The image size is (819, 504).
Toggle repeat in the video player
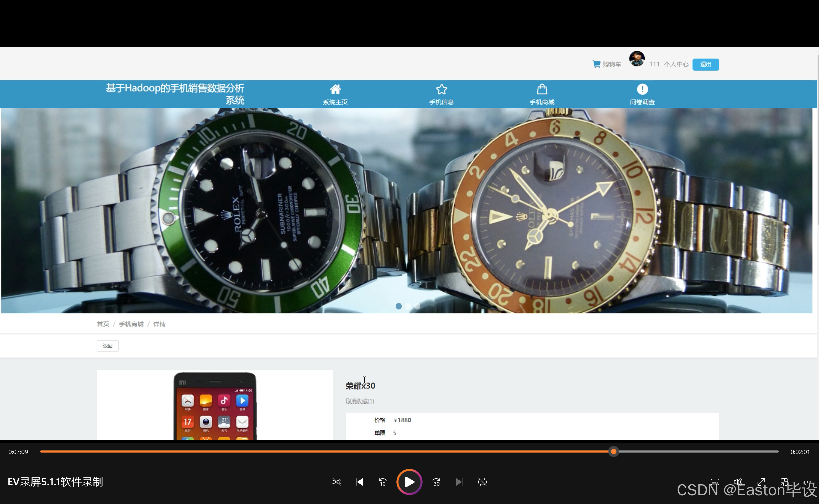point(482,482)
